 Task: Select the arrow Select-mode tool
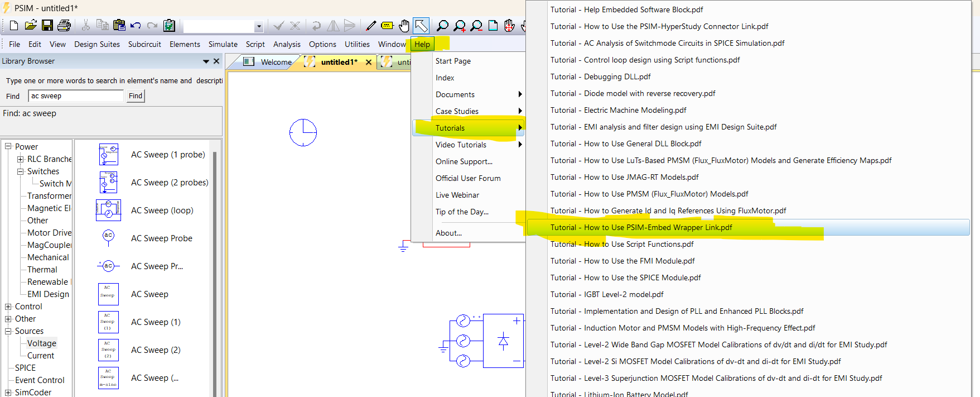(x=421, y=26)
